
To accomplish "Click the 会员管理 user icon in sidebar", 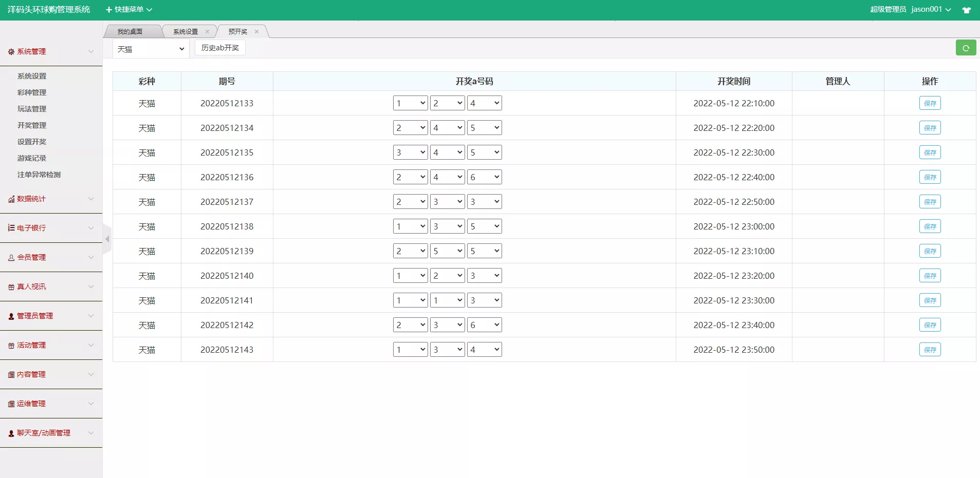I will [11, 258].
